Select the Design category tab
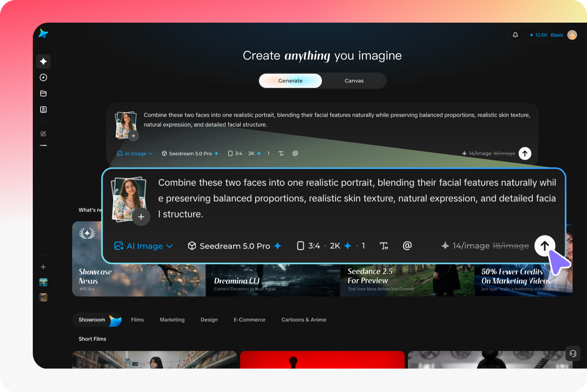This screenshot has height=392, width=587. [209, 320]
